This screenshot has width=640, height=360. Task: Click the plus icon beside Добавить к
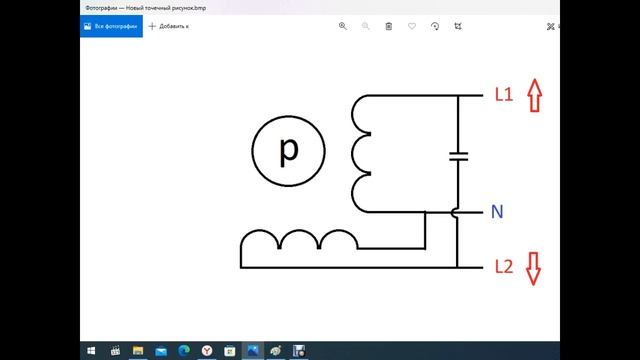pyautogui.click(x=152, y=26)
